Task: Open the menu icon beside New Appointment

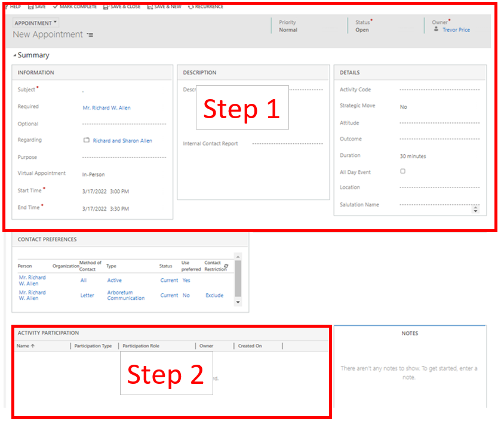Action: coord(90,35)
